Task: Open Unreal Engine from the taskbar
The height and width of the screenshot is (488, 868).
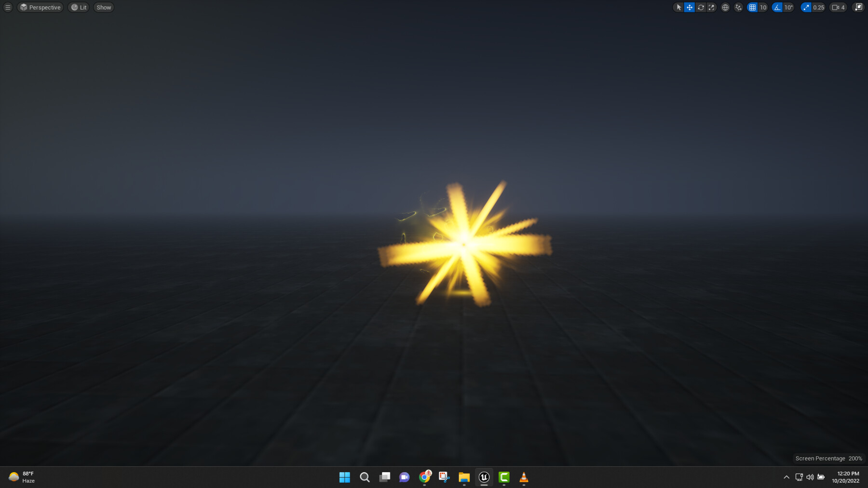Action: [484, 477]
